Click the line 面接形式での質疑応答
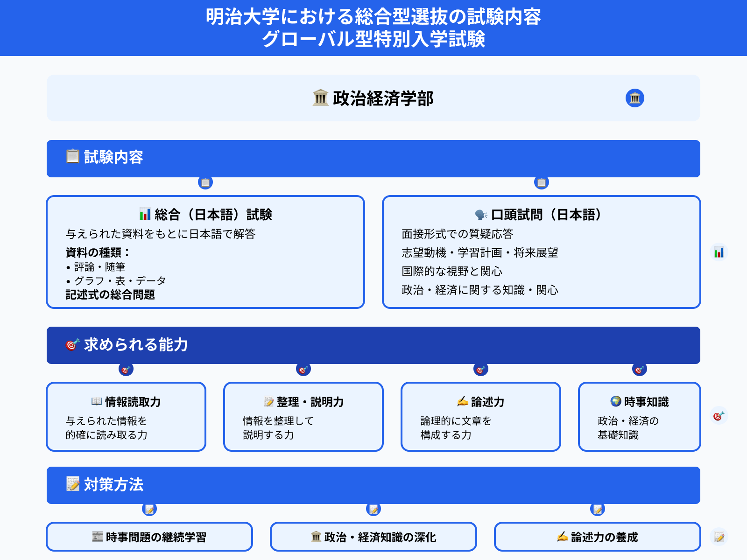 (458, 234)
